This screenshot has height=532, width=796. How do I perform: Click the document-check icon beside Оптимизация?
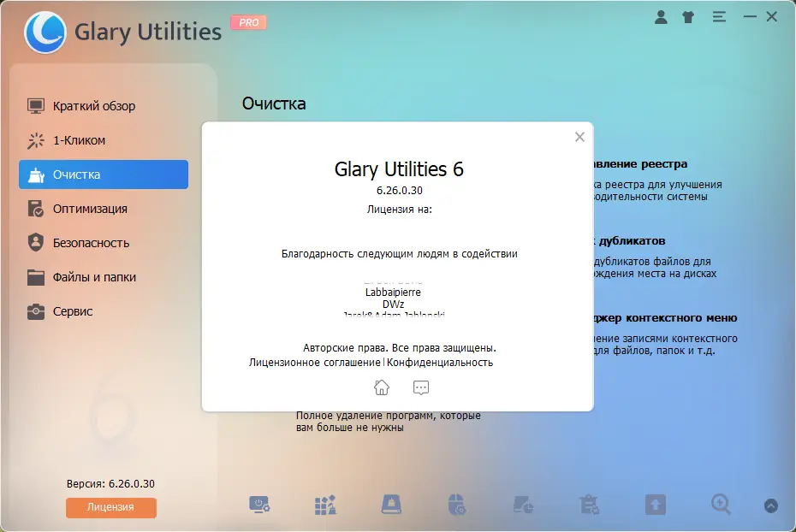[36, 209]
